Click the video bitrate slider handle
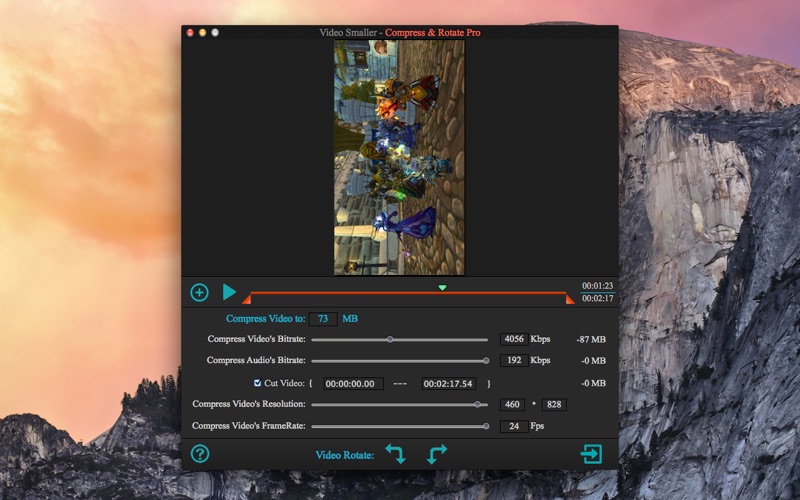 click(x=390, y=339)
